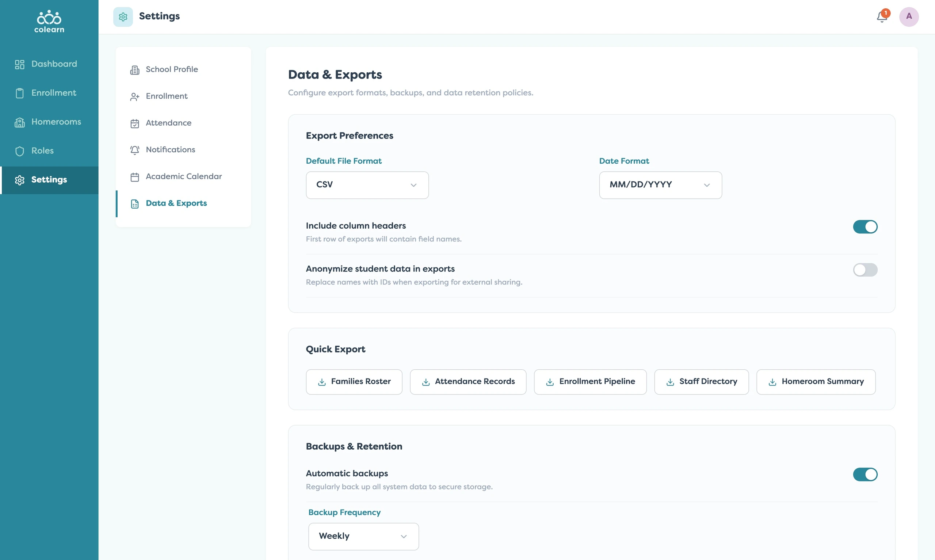Image resolution: width=935 pixels, height=560 pixels.
Task: Disable Include column headers toggle
Action: [x=865, y=227]
